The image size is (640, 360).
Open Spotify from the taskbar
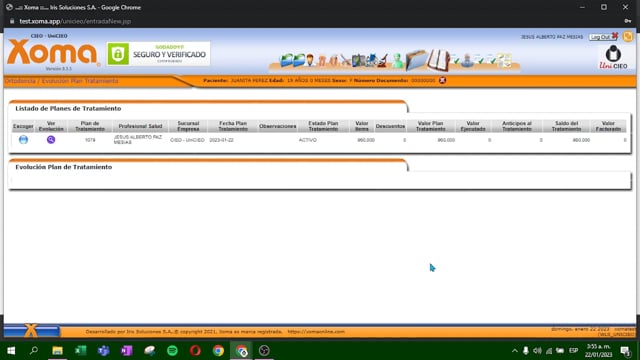(172, 351)
